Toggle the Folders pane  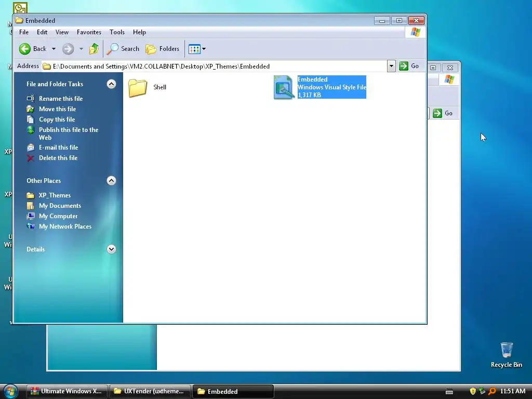coord(162,49)
